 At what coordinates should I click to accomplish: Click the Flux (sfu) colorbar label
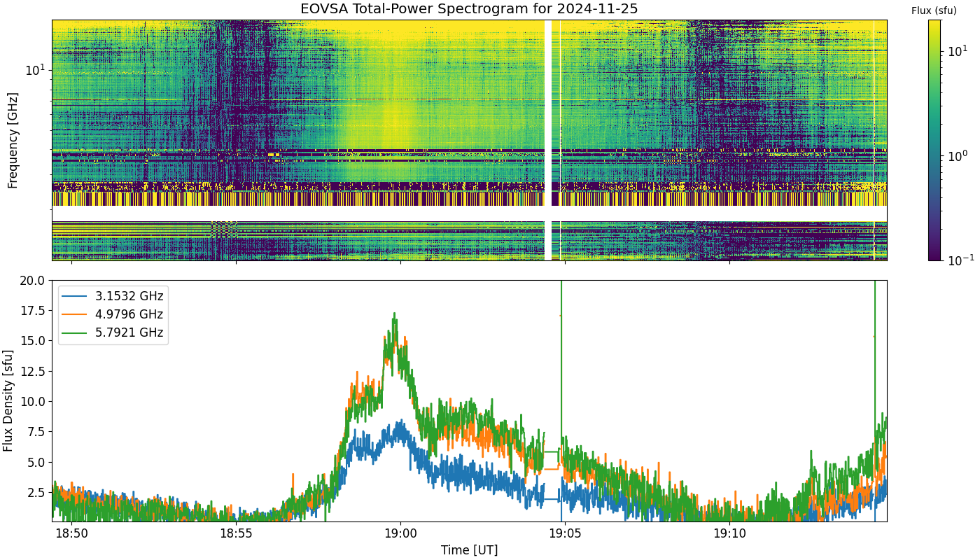pyautogui.click(x=934, y=10)
